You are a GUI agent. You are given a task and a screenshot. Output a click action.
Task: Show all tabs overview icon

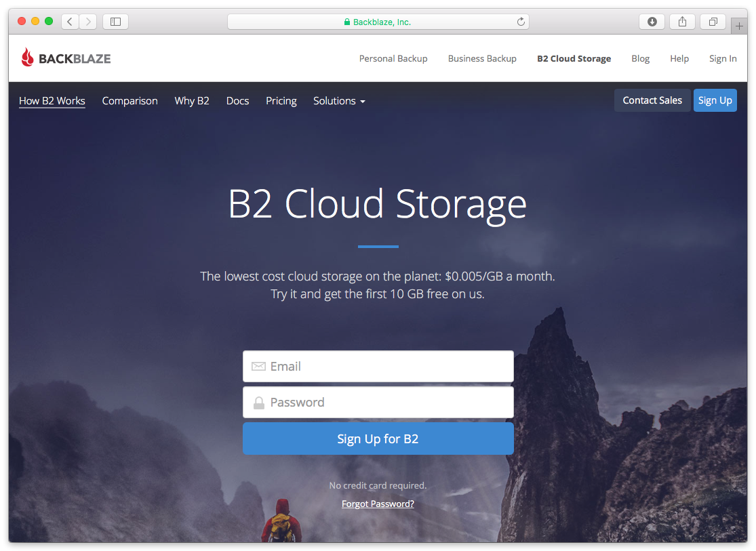pos(713,22)
